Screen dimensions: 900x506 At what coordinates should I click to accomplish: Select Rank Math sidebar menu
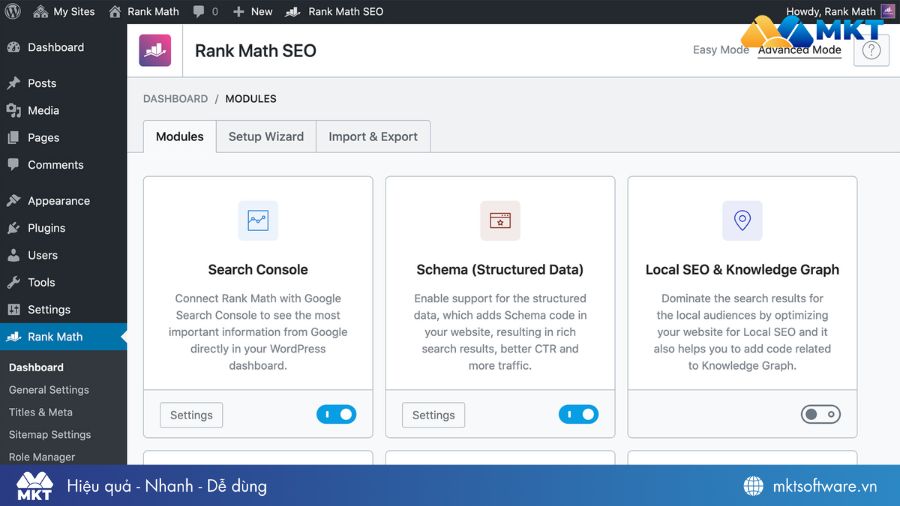click(63, 337)
